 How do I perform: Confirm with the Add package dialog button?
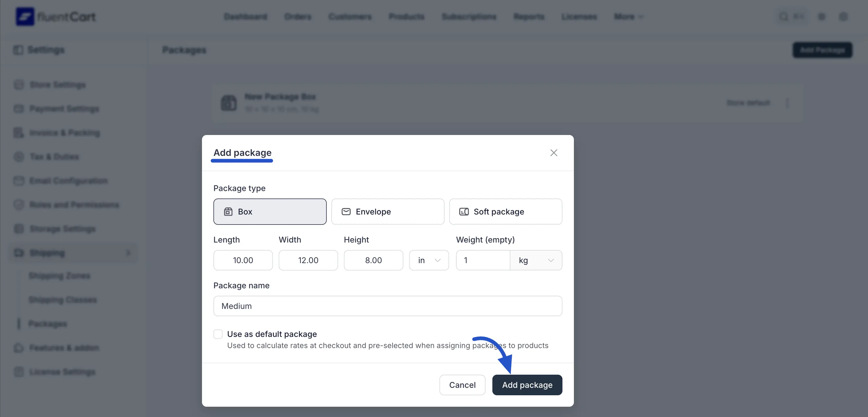coord(527,385)
